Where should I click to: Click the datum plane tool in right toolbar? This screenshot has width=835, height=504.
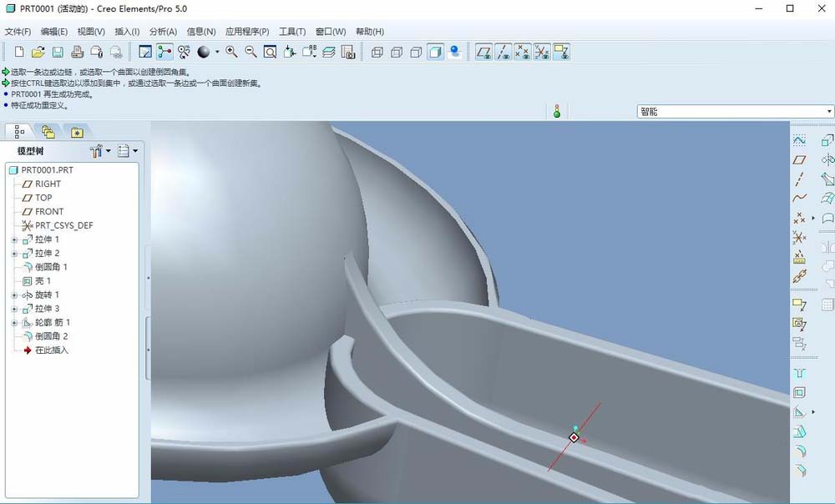[x=799, y=159]
